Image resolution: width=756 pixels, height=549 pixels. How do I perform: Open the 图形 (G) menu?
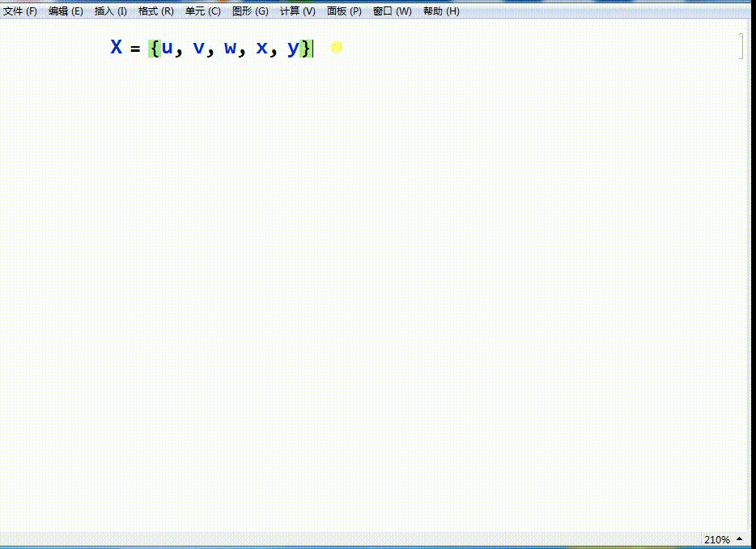coord(250,11)
